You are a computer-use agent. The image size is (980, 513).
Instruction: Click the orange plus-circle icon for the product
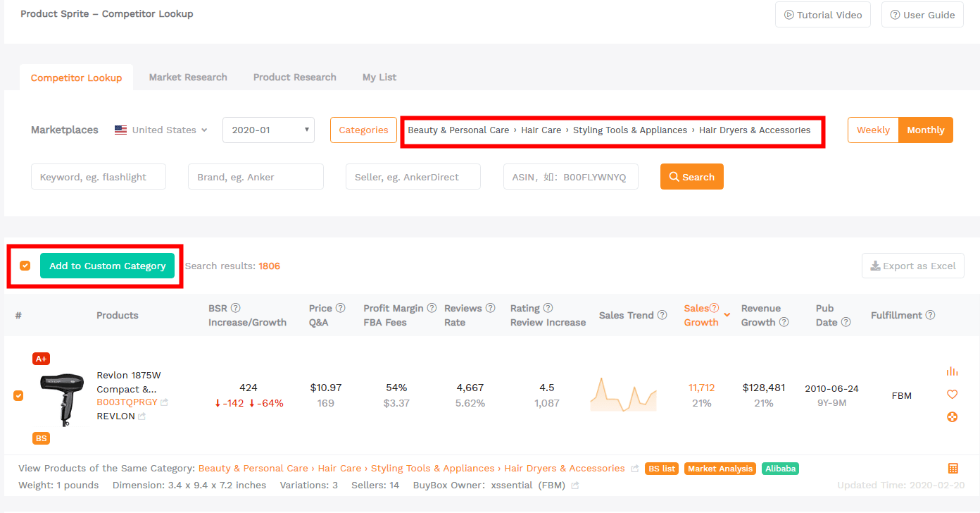coord(952,416)
